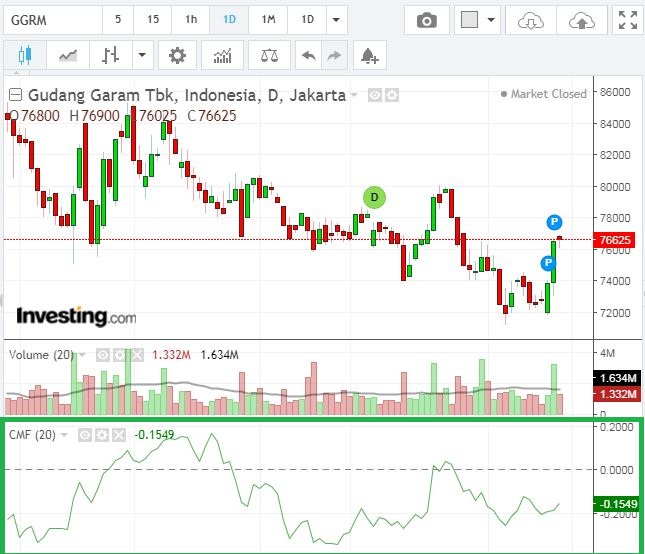Load chart layout with cloud download icon
Viewport: 645px width, 554px height.
coord(531,20)
